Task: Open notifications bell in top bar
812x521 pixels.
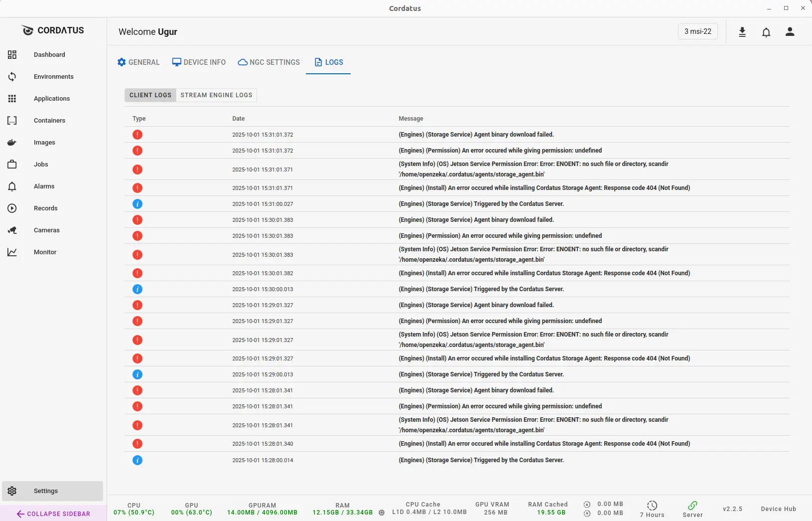Action: point(766,32)
